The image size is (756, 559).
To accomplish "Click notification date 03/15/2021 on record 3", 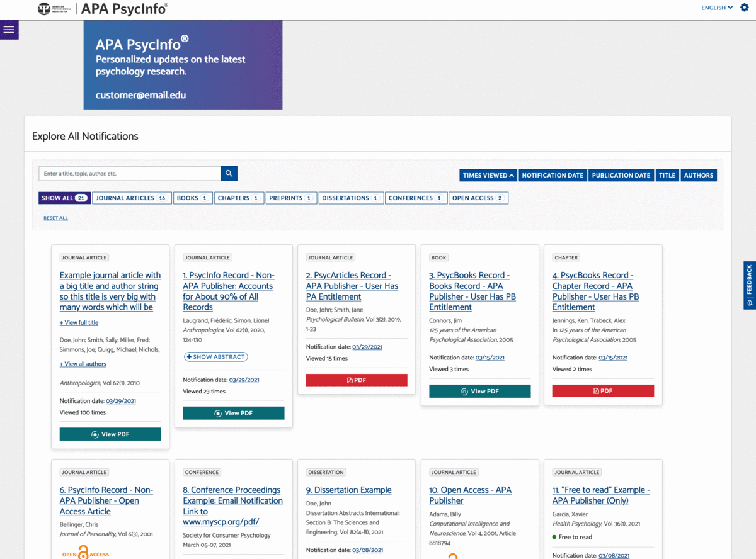I will [490, 358].
